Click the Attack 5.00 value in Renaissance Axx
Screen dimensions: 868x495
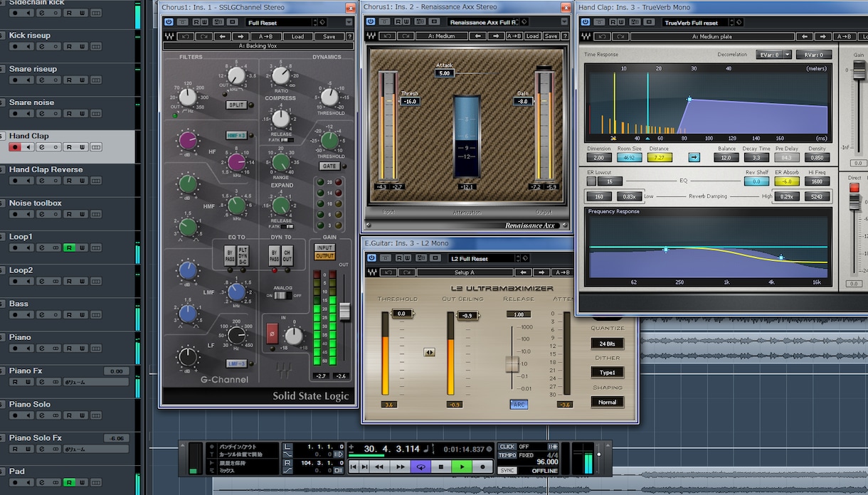(x=445, y=73)
